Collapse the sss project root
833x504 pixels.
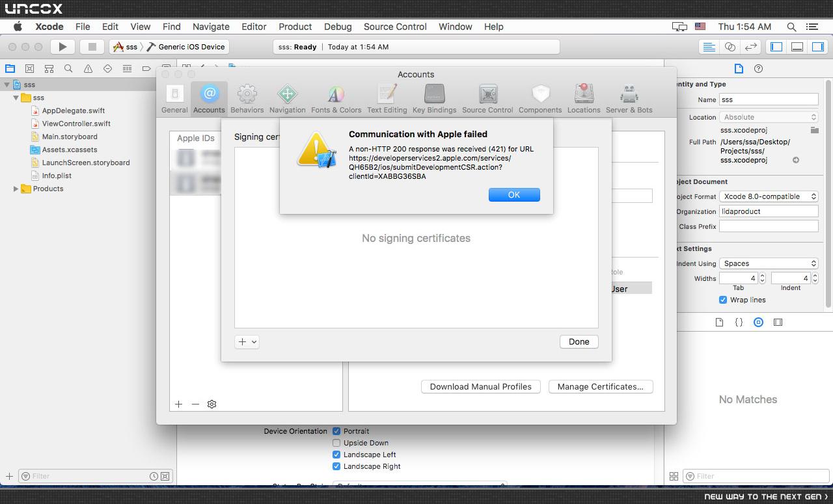(x=7, y=85)
